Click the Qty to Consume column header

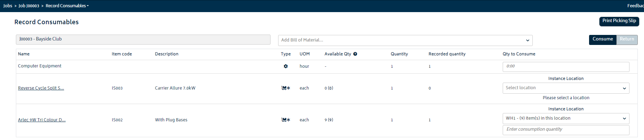(519, 54)
